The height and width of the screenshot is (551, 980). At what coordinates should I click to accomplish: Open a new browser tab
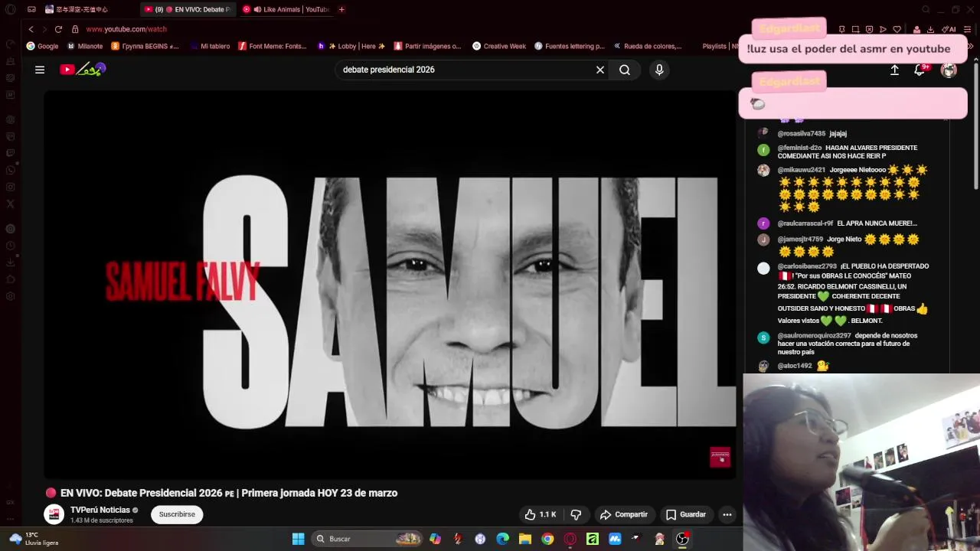341,9
